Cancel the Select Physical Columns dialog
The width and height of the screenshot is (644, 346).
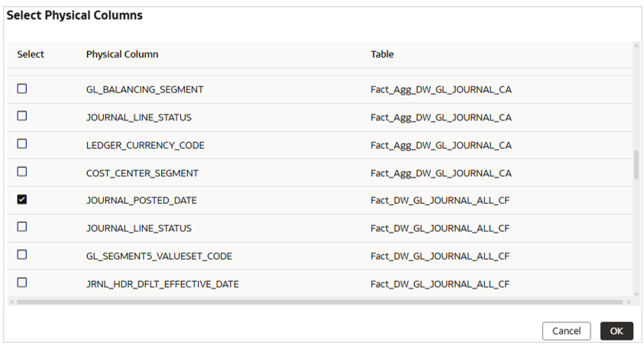[x=566, y=331]
